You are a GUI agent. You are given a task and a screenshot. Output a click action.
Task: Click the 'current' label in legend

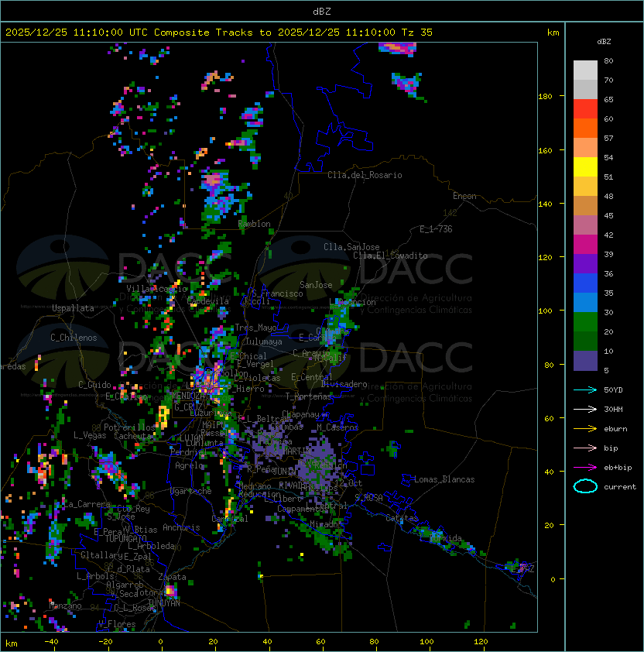point(620,486)
